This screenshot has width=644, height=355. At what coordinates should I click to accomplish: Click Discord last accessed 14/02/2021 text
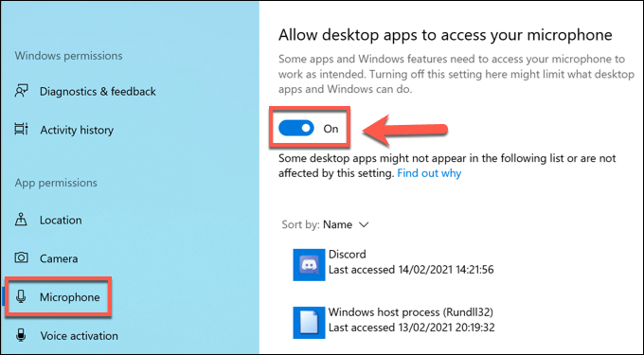(411, 270)
